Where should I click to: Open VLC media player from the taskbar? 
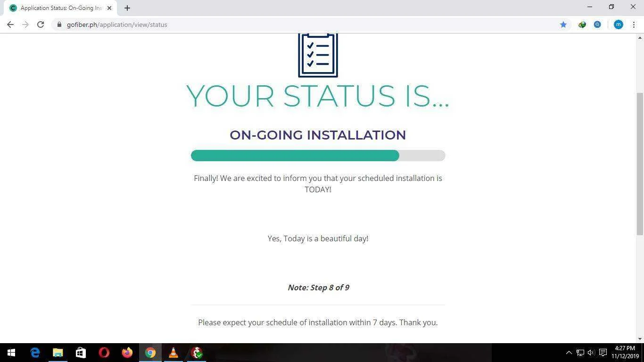click(173, 353)
